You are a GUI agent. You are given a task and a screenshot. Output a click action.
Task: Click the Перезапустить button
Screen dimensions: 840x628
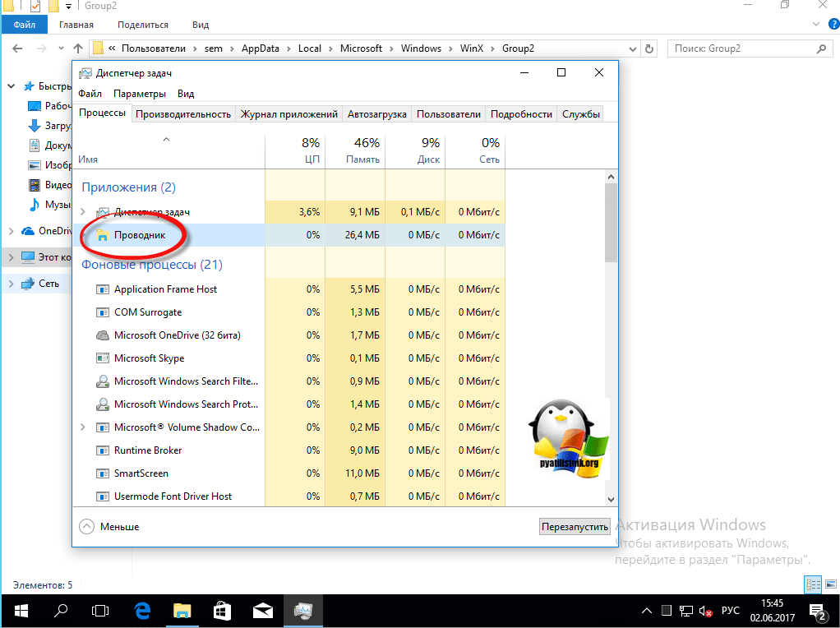click(x=575, y=526)
